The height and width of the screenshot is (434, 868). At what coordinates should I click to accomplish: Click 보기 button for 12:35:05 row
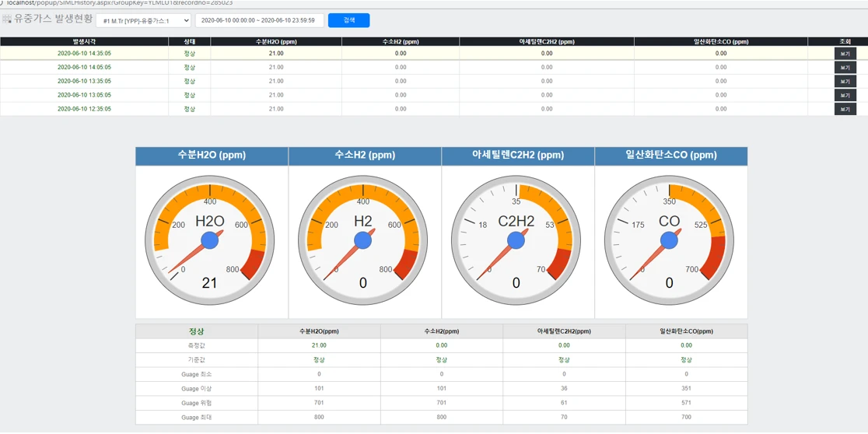tap(845, 109)
